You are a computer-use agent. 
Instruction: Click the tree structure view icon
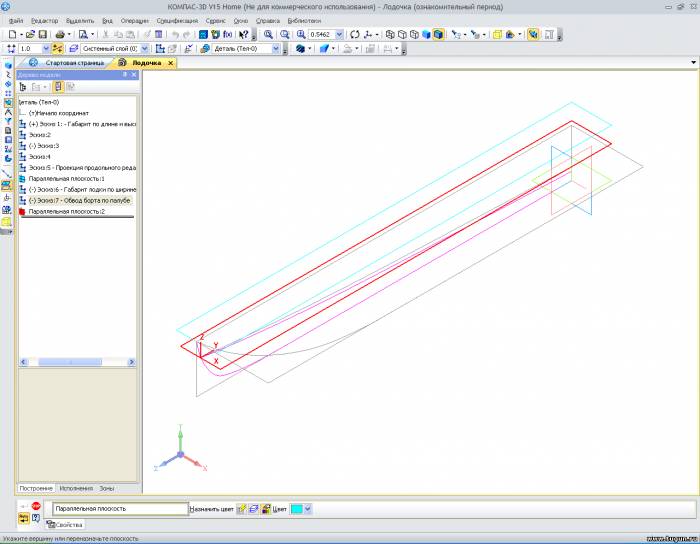[23, 87]
